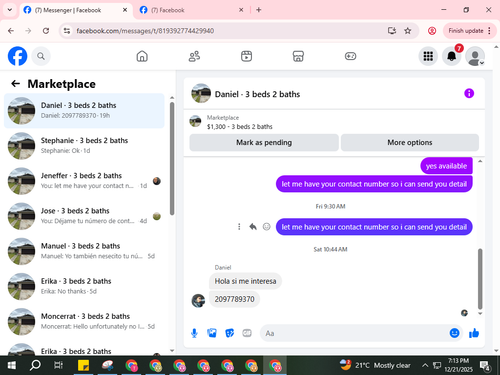Bookmark this page star

coord(407,31)
